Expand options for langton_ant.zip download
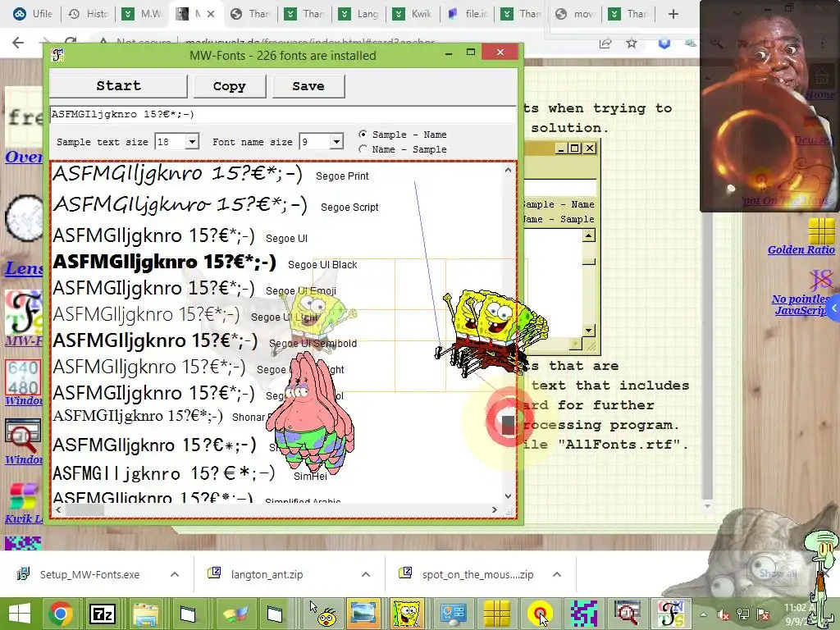The height and width of the screenshot is (630, 840). tap(366, 574)
